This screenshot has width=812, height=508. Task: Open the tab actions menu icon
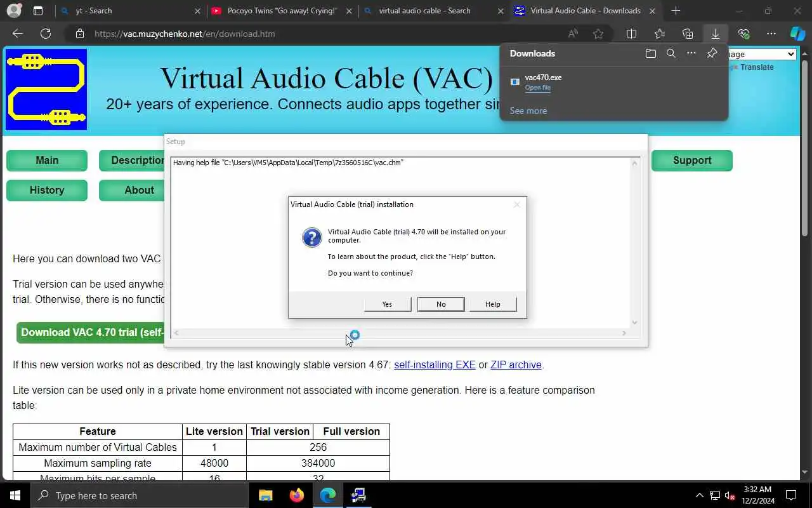38,11
